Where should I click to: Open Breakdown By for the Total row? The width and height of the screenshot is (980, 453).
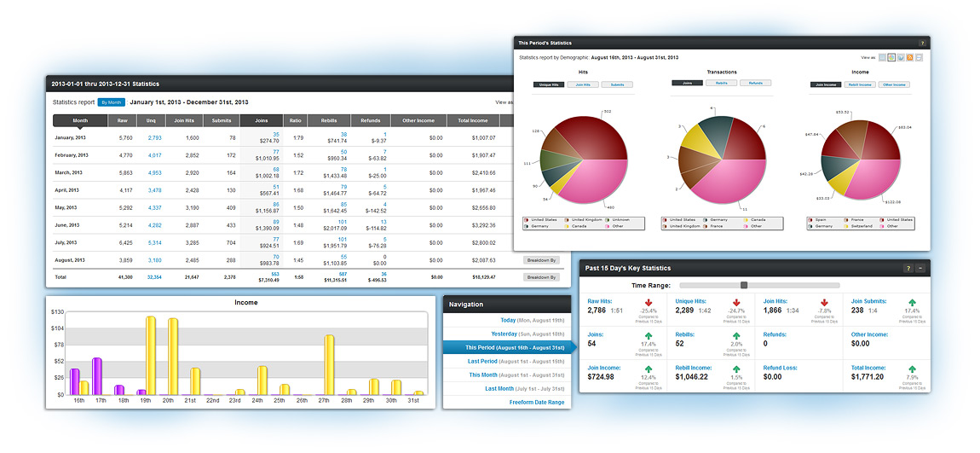541,276
